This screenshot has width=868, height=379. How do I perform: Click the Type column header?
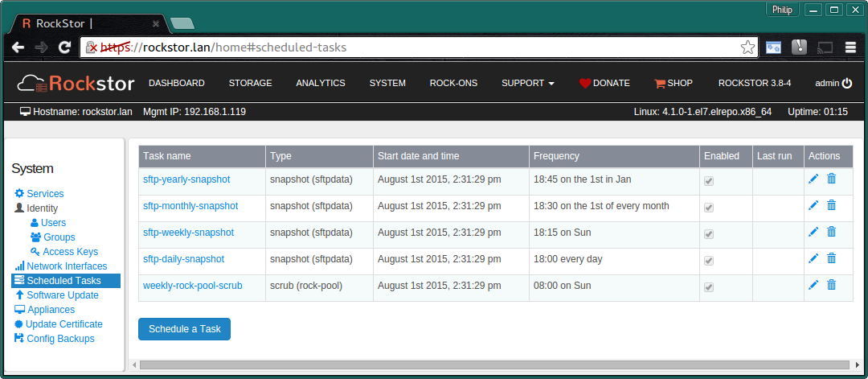(x=319, y=156)
